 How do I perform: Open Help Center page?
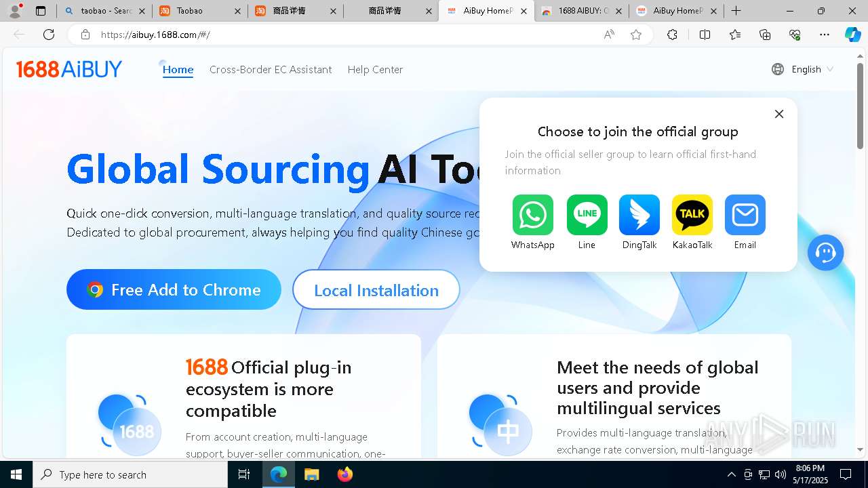pyautogui.click(x=375, y=69)
